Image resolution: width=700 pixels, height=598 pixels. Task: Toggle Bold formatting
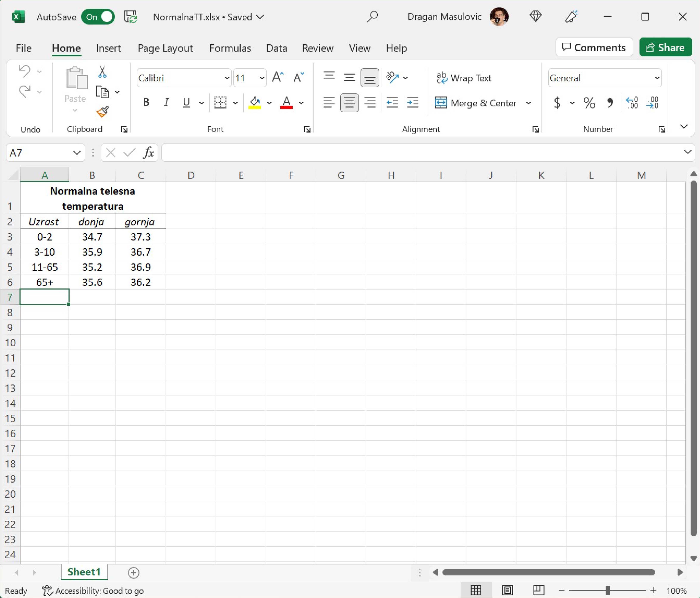point(146,102)
